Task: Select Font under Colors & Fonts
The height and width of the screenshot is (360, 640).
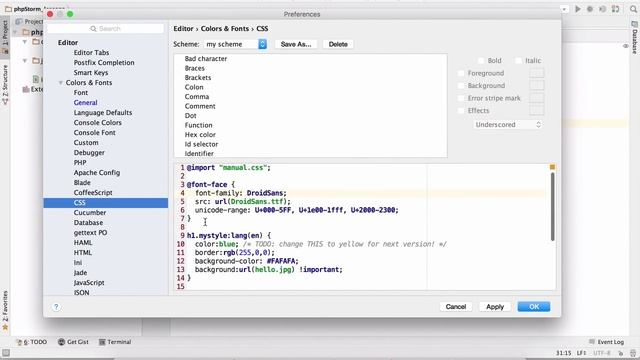Action: (81, 93)
